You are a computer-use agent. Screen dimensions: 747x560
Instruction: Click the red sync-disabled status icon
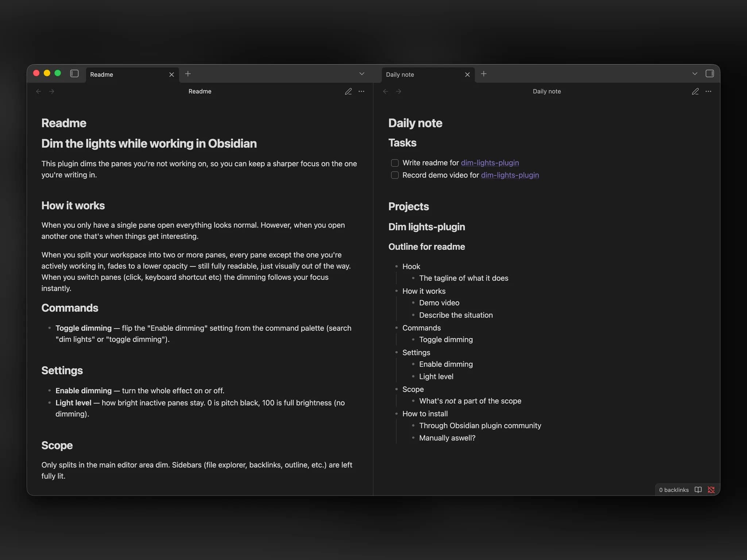(x=711, y=490)
